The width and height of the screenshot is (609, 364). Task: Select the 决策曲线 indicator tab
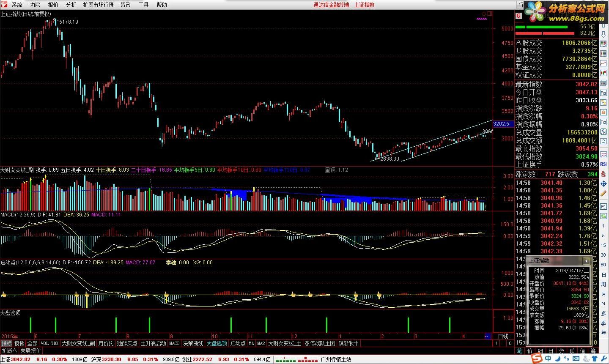[193, 343]
